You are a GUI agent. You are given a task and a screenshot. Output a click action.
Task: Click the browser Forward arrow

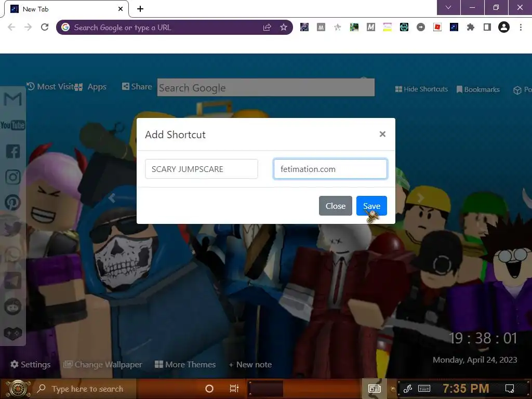click(28, 27)
